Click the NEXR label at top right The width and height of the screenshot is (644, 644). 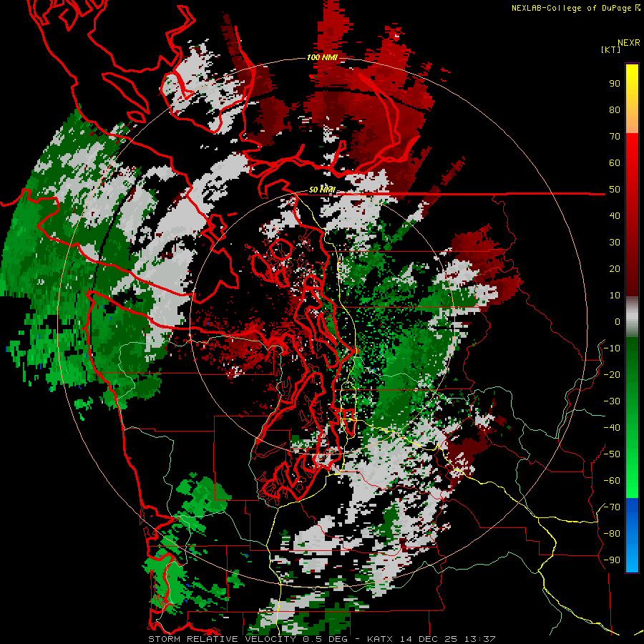(629, 43)
